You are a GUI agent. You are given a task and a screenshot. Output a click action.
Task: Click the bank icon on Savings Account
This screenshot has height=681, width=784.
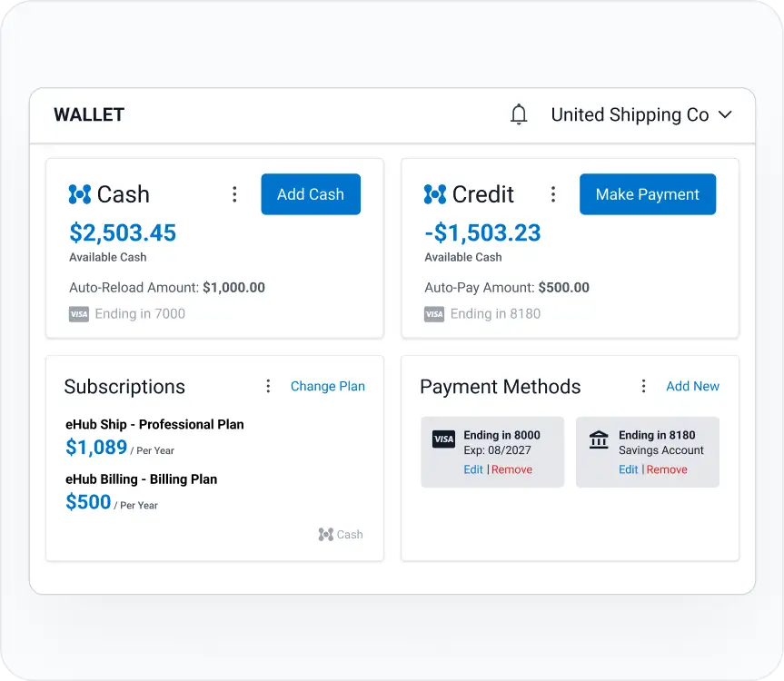coord(599,440)
